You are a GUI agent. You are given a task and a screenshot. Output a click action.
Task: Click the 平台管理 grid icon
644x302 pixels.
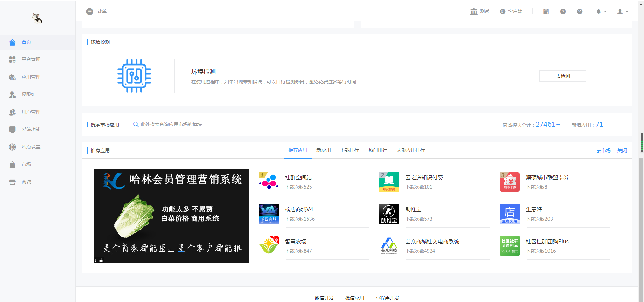point(12,60)
